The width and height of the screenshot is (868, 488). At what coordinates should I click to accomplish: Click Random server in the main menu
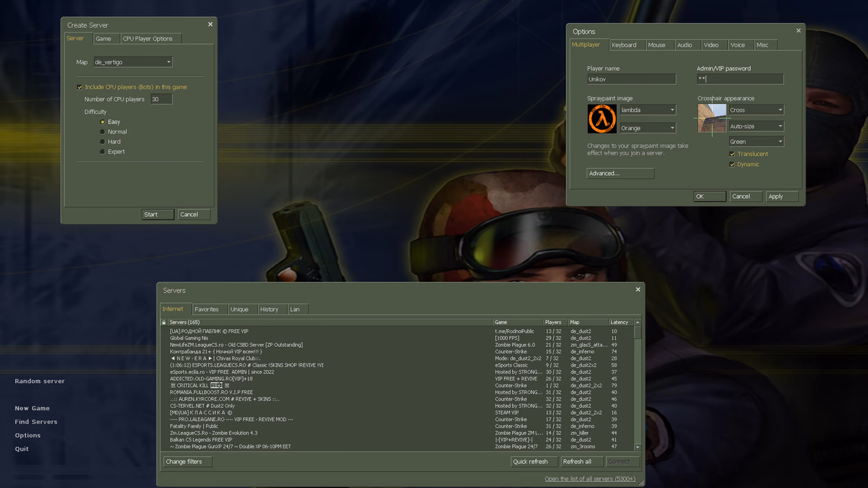pyautogui.click(x=40, y=382)
